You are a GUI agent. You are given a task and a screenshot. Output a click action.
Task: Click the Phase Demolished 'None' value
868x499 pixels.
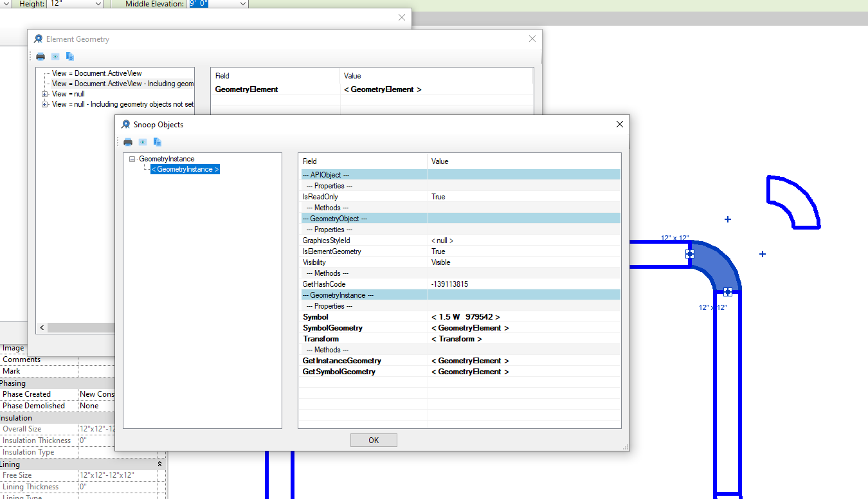click(89, 406)
